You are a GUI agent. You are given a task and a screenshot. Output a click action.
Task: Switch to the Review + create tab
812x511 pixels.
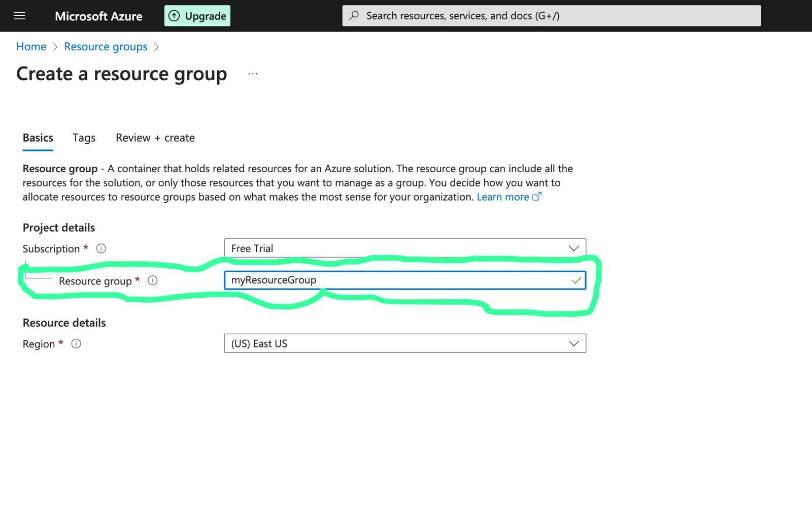(x=155, y=138)
